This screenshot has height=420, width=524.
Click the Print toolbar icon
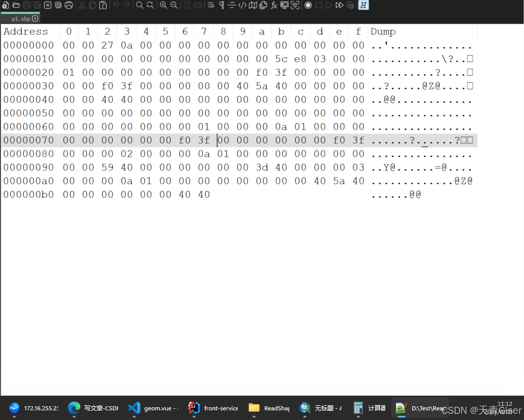pos(69,5)
